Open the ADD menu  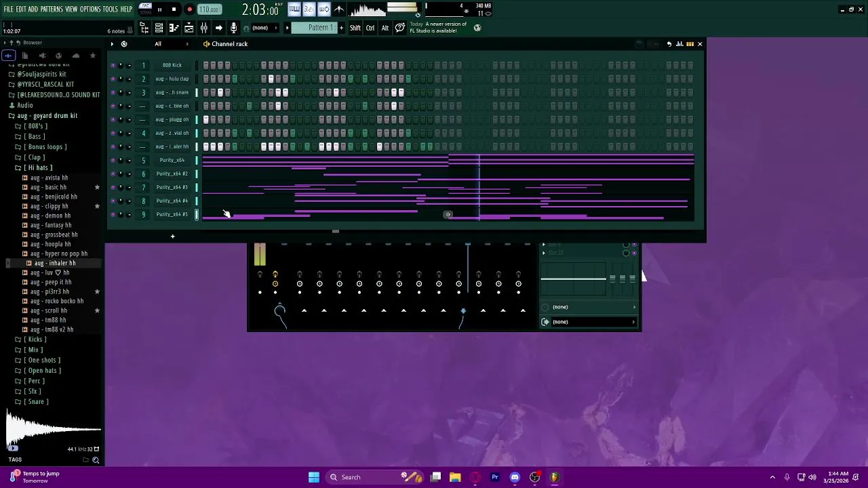pyautogui.click(x=33, y=9)
